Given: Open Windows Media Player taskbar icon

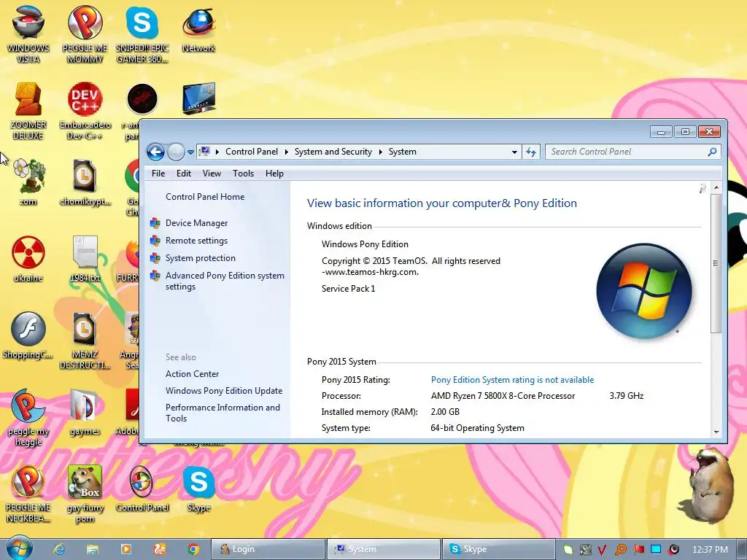Looking at the screenshot, I should click(x=126, y=549).
